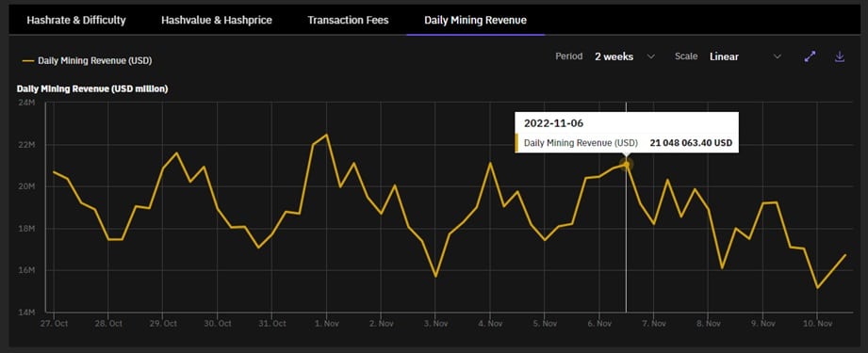Image resolution: width=868 pixels, height=353 pixels.
Task: Open the Scale Linear dropdown
Action: 745,56
